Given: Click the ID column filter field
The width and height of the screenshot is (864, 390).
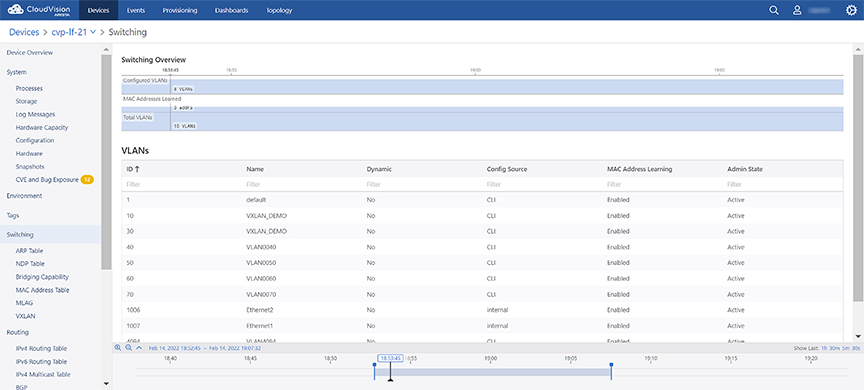Looking at the screenshot, I should pos(182,185).
